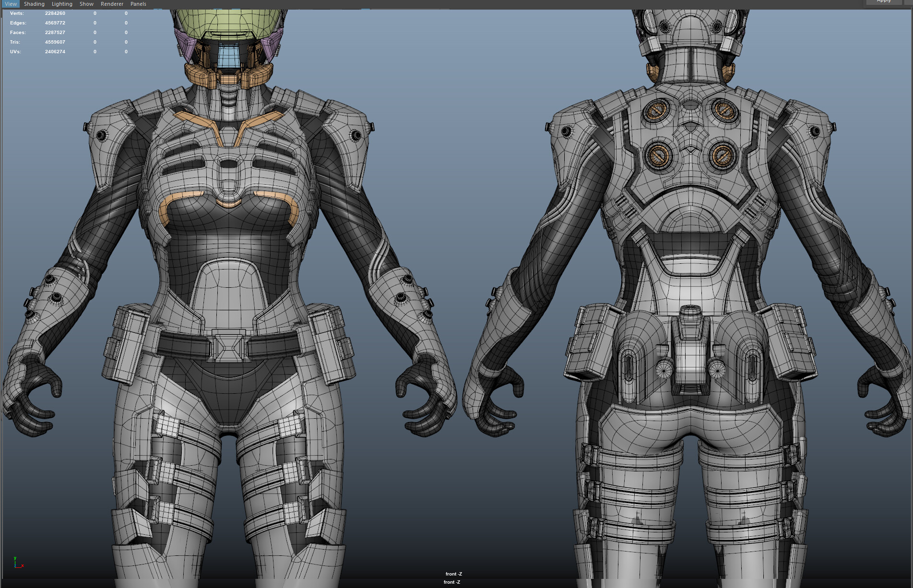This screenshot has height=588, width=913.
Task: Select the Edges count readout
Action: point(55,23)
